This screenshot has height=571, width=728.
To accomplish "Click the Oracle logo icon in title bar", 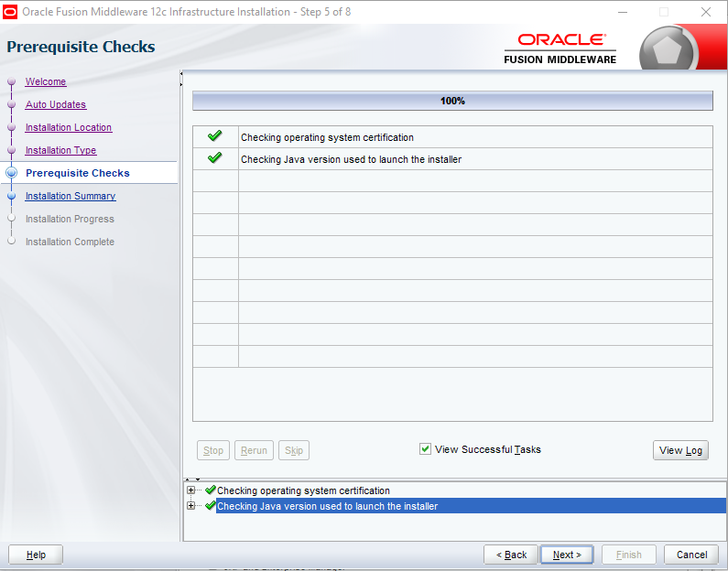I will (x=10, y=12).
